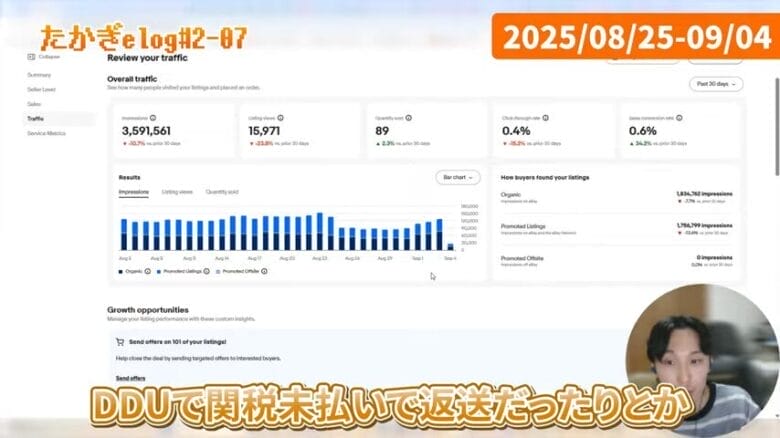Click the Collapse sidebar icon

tap(32, 57)
